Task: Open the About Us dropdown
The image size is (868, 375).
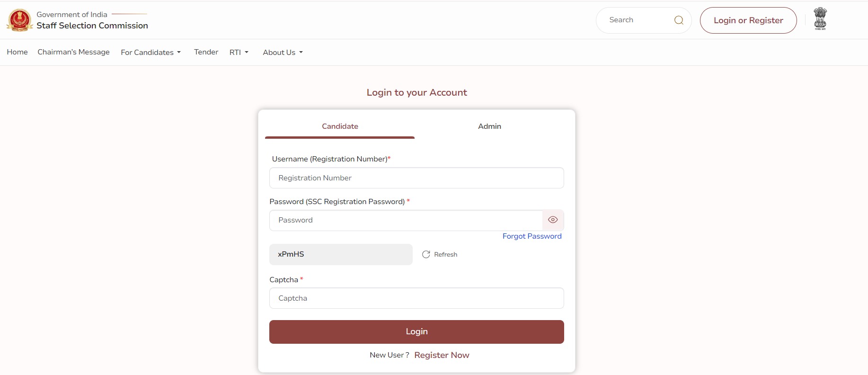Action: pos(282,52)
